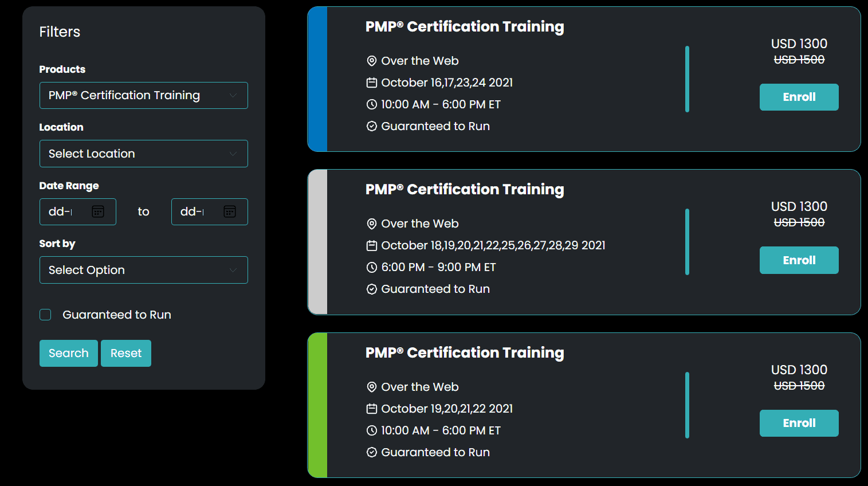This screenshot has height=486, width=868.
Task: Click the clock icon in the October 16,17,23,24 card
Action: click(x=372, y=104)
